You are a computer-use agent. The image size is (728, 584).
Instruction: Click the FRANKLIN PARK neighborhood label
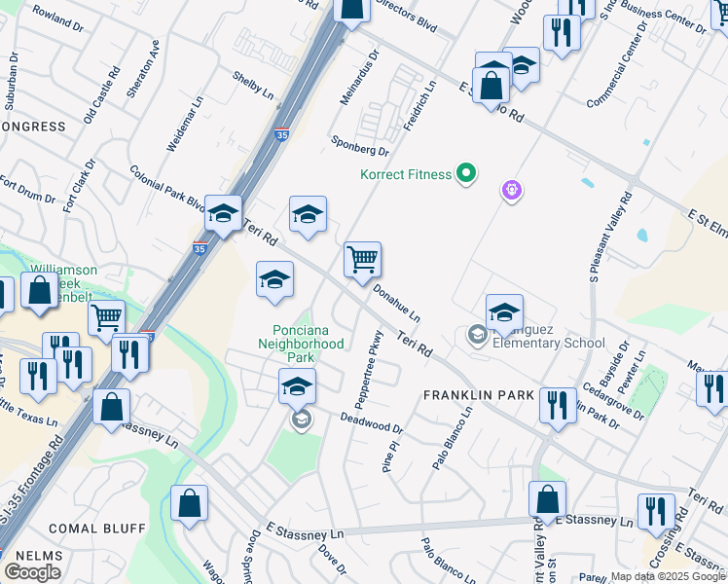tap(479, 395)
